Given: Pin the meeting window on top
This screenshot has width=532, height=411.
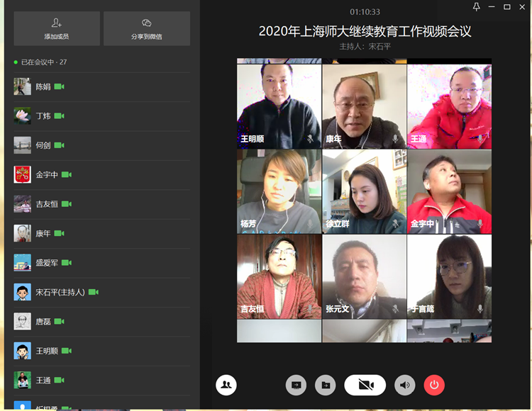Looking at the screenshot, I should coord(477,6).
